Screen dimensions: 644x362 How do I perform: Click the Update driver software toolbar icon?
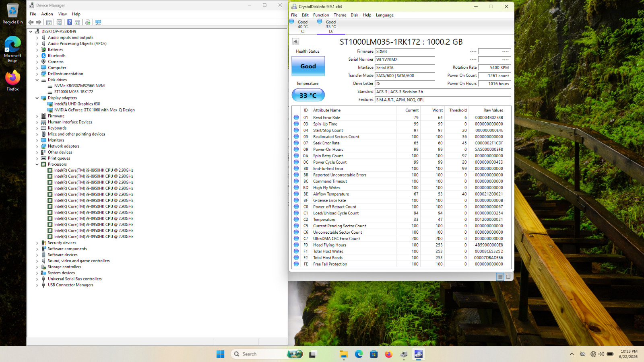click(88, 22)
